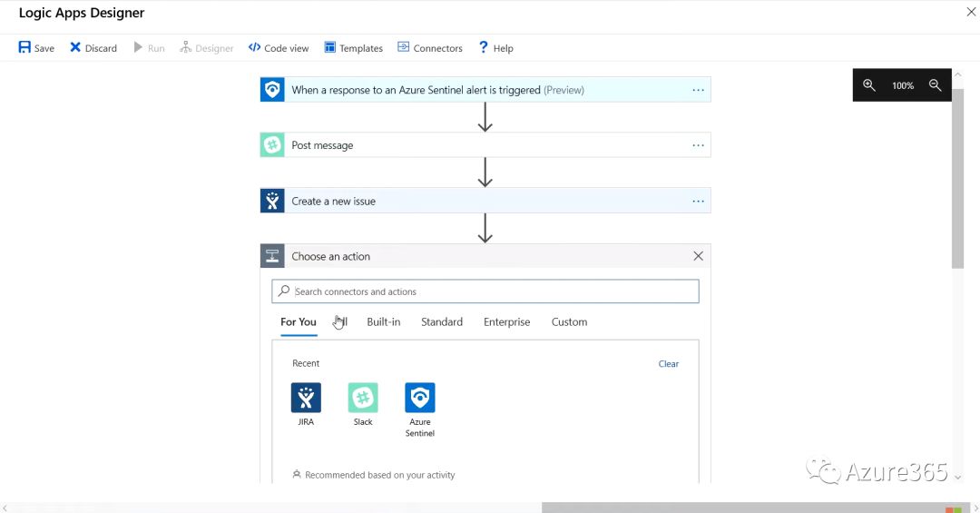The image size is (980, 513).
Task: Save the logic app from the toolbar
Action: 36,48
